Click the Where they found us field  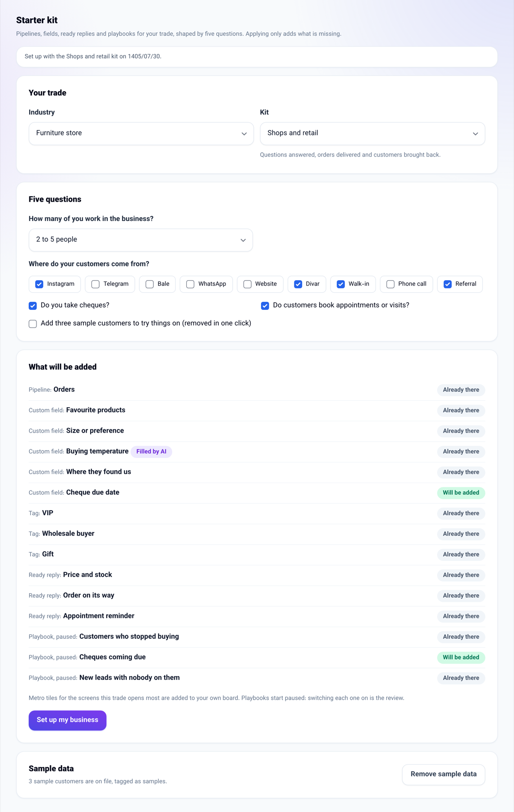tap(99, 472)
